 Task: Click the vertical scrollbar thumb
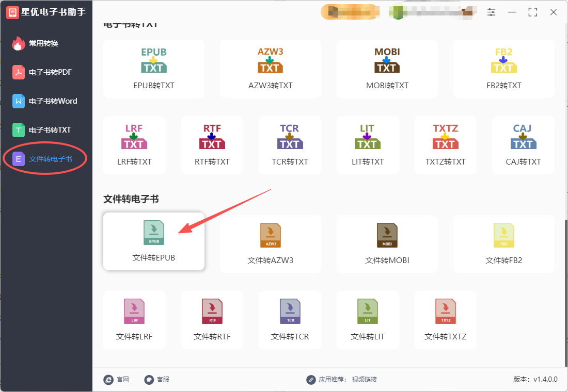coord(565,292)
